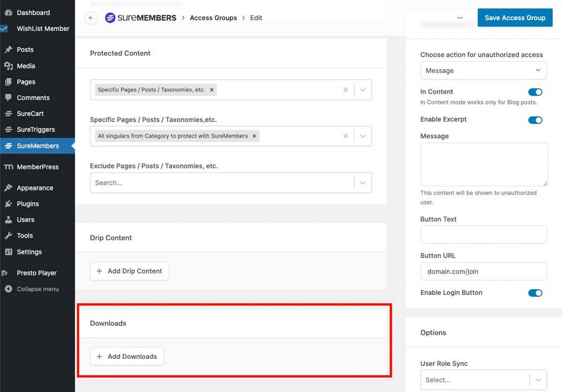Remove 'All singulars from Category' tag
This screenshot has height=392, width=562.
click(254, 136)
